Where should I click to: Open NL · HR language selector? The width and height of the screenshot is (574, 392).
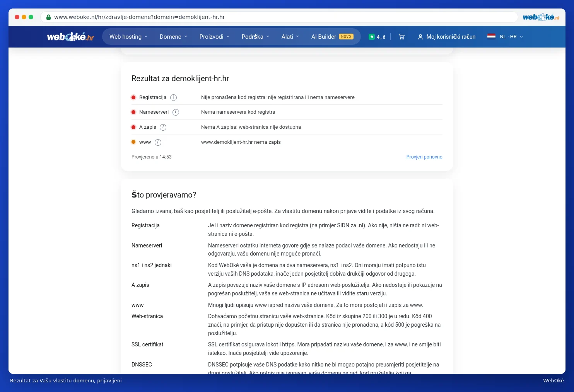point(505,37)
